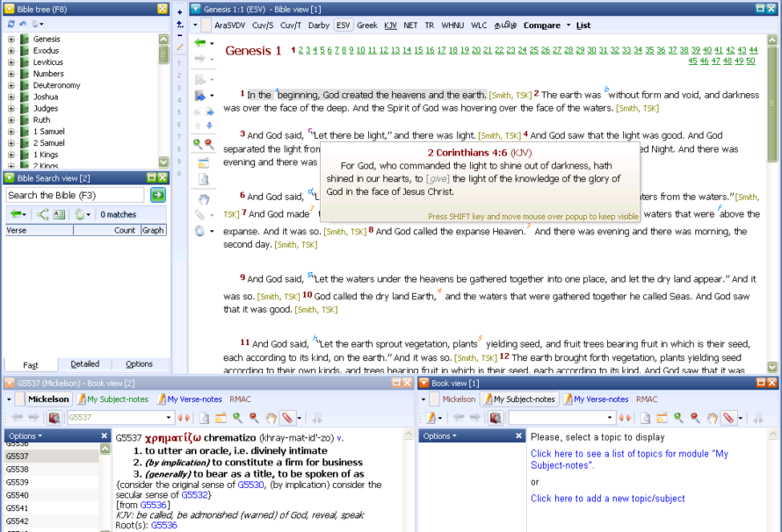The image size is (782, 532).
Task: Click the pencil edit icon in Book view [1]
Action: (x=431, y=417)
